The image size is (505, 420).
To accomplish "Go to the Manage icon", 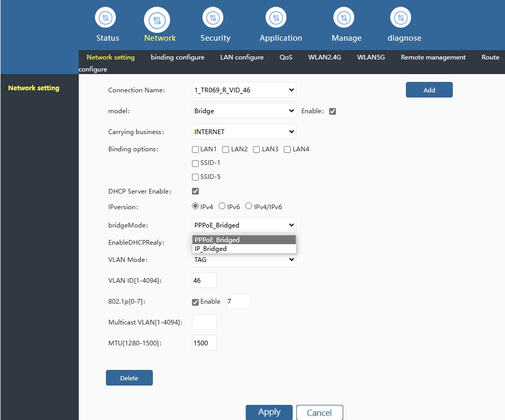I will coord(344,18).
